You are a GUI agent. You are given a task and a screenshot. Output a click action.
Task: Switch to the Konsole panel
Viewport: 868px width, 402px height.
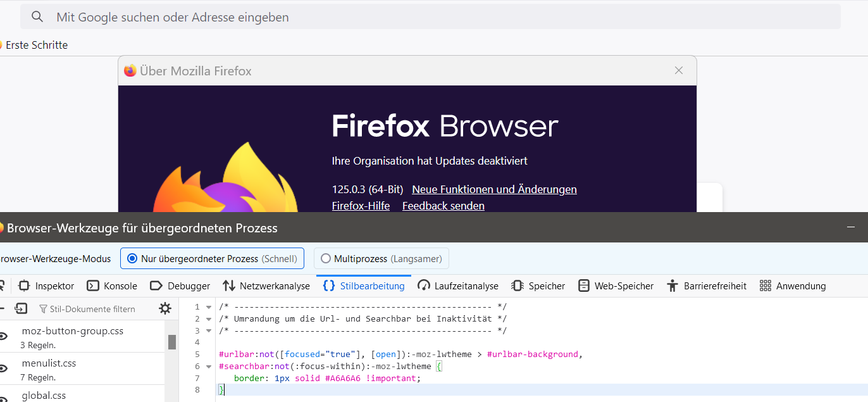tap(112, 286)
